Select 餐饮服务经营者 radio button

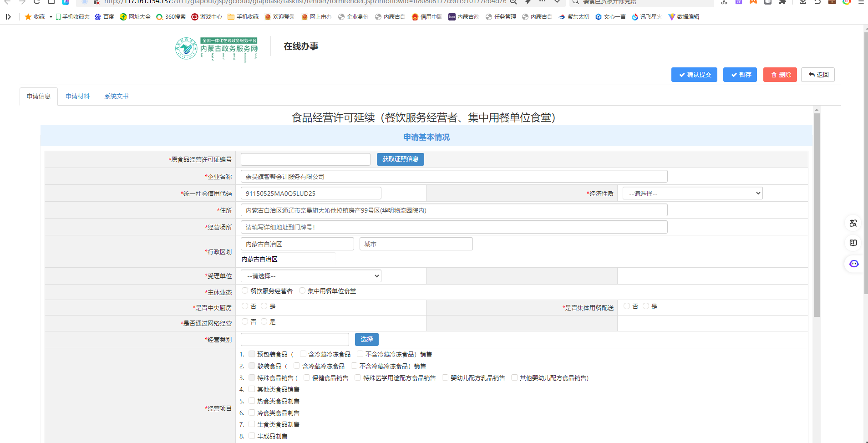pyautogui.click(x=245, y=290)
